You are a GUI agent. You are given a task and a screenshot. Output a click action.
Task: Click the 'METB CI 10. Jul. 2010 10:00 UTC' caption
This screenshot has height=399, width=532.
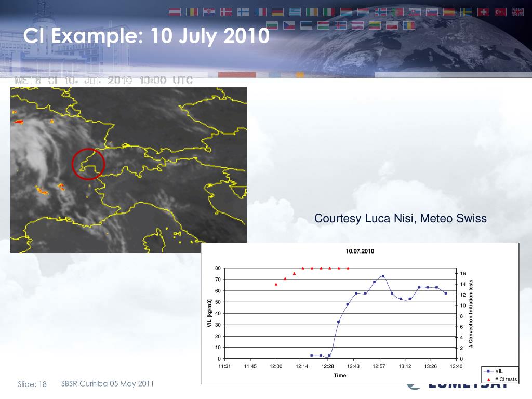coord(103,81)
